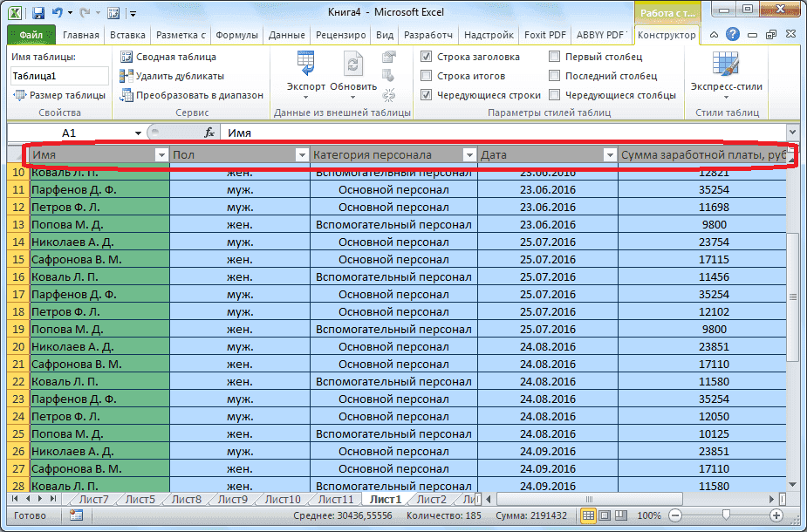Click the Удалить дубликаты button
Image resolution: width=807 pixels, height=532 pixels.
click(179, 75)
